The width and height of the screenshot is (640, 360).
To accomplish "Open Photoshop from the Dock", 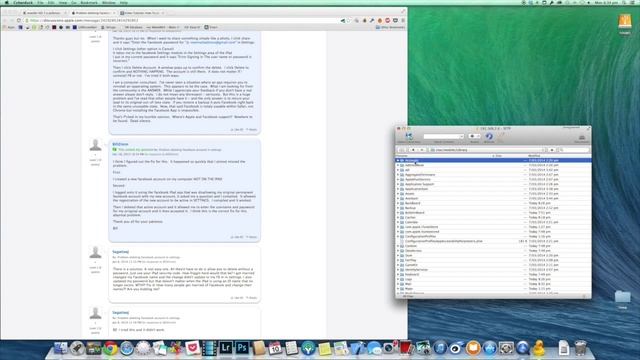I will point(242,348).
